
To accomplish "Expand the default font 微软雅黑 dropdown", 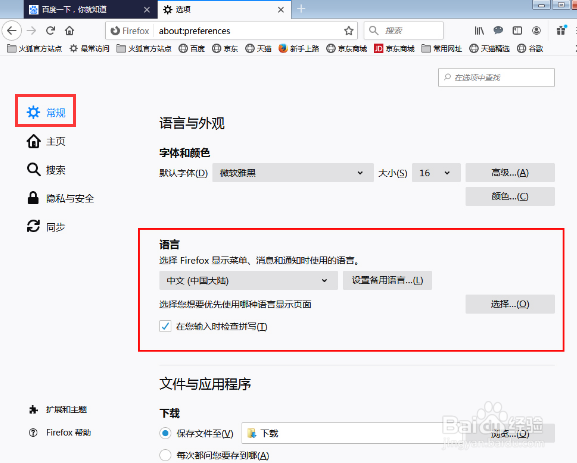I will 293,173.
